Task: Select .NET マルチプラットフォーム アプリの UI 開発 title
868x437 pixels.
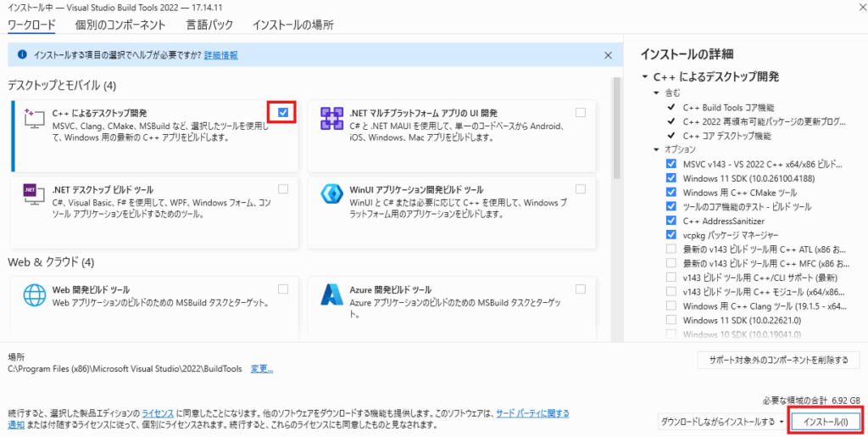Action: (424, 113)
